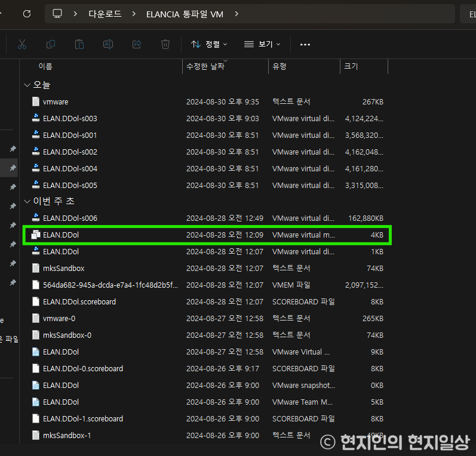The height and width of the screenshot is (456, 476).
Task: Click the Paste clipboard icon
Action: point(79,44)
